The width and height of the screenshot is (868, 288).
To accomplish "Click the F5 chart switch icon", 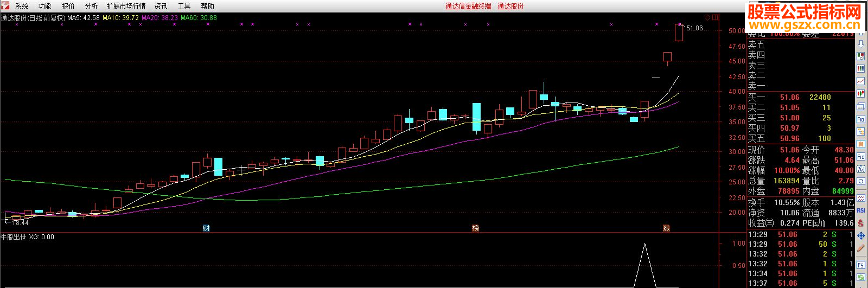I will pos(861,265).
